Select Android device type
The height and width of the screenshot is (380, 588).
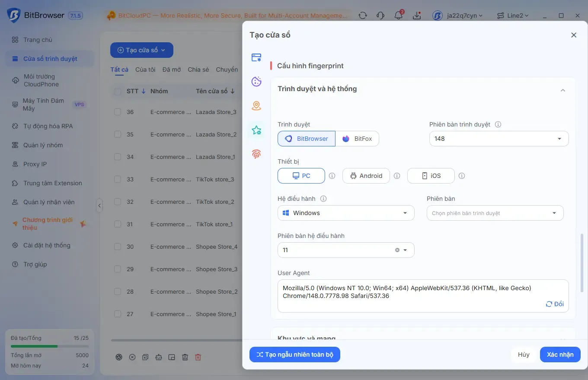click(x=366, y=176)
